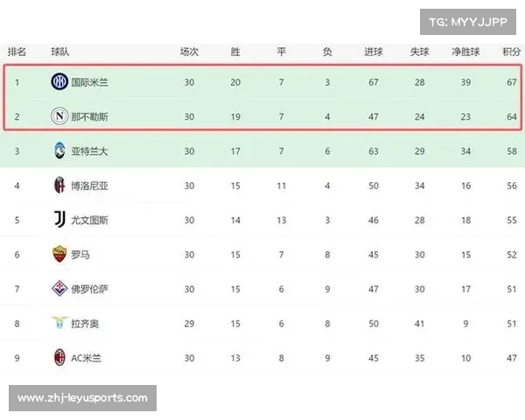Click the Inter Milan club crest
Image resolution: width=525 pixels, height=420 pixels.
[59, 82]
